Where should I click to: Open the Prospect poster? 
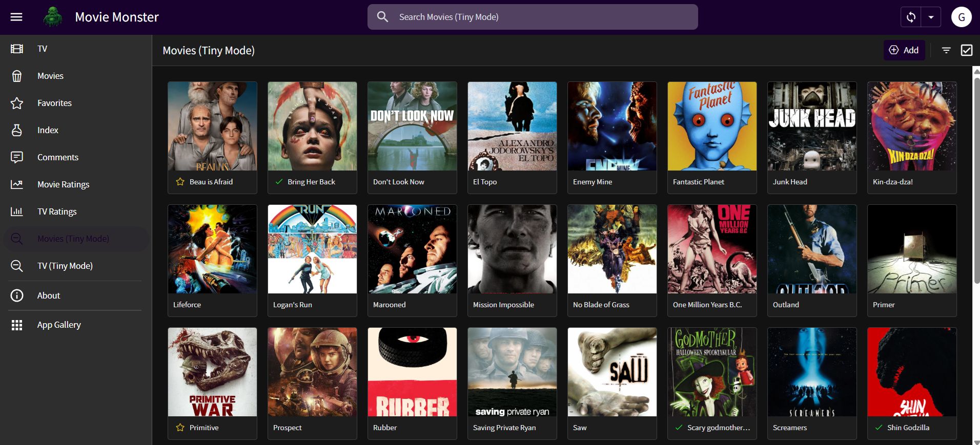pyautogui.click(x=312, y=372)
